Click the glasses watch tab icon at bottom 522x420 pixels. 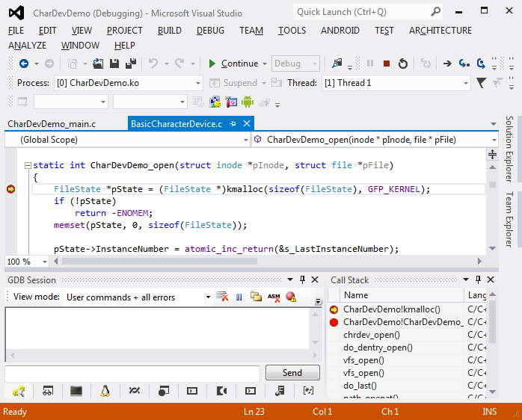point(48,391)
